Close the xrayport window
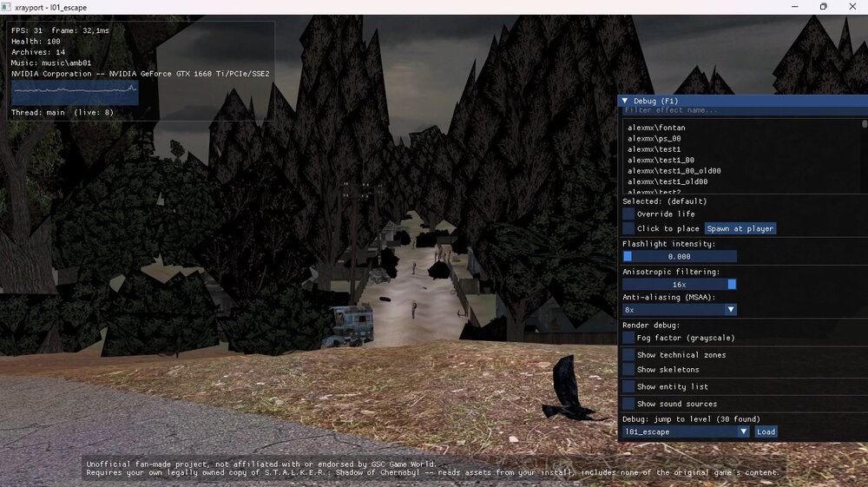 (852, 7)
